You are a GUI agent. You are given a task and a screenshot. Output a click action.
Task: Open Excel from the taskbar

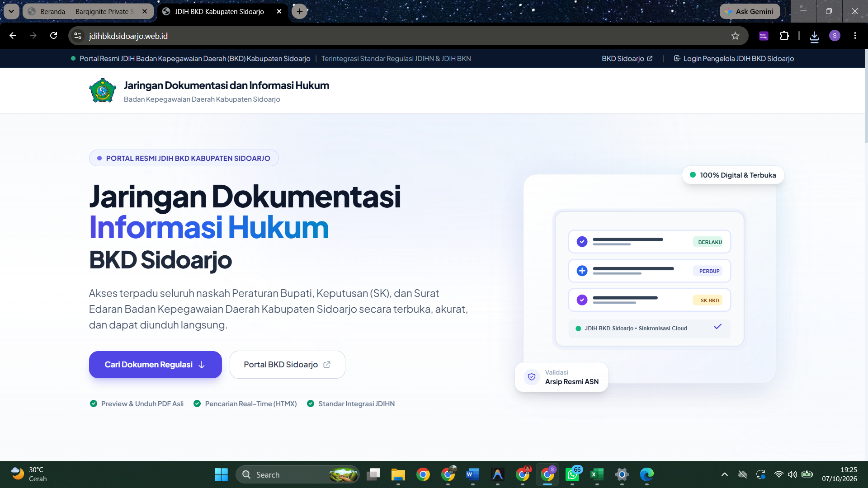(x=597, y=474)
